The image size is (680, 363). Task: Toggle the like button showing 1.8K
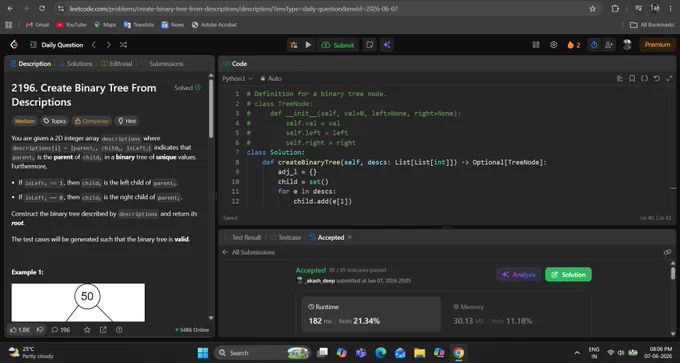tap(20, 330)
